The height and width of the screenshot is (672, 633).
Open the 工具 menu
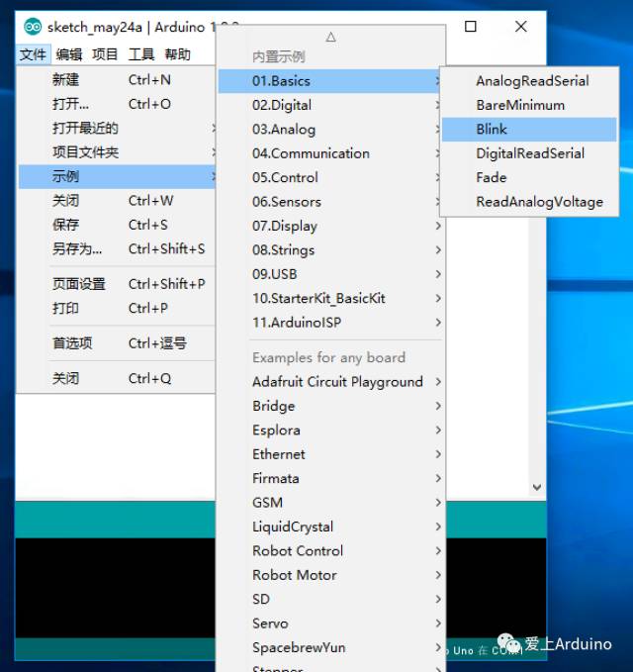[141, 54]
